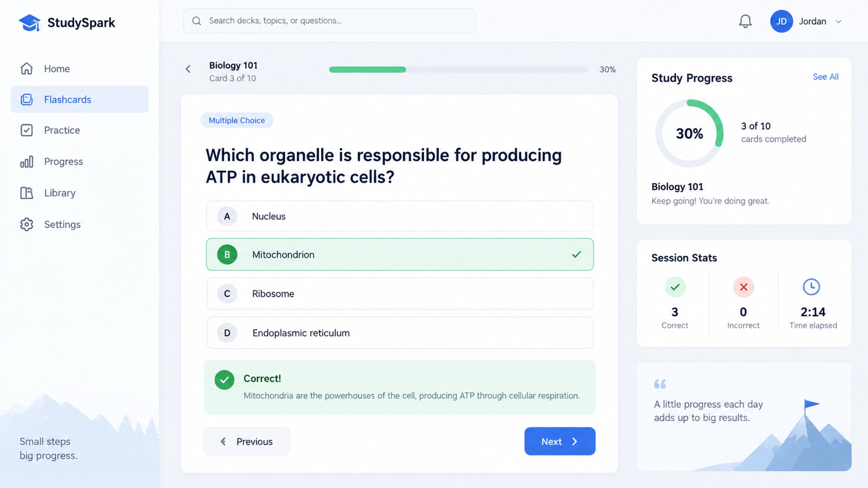Open Progress section
This screenshot has height=488, width=868.
point(79,162)
